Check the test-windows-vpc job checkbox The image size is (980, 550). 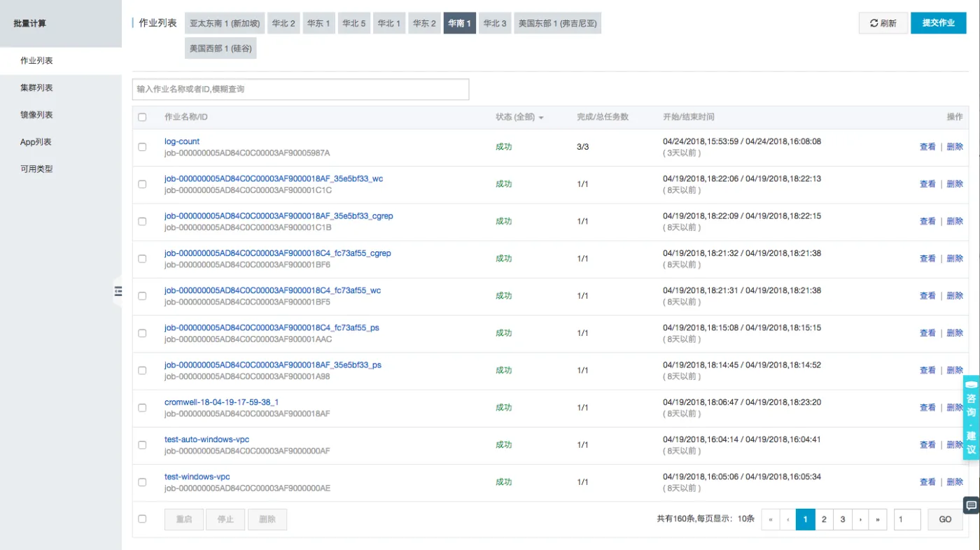pos(142,482)
